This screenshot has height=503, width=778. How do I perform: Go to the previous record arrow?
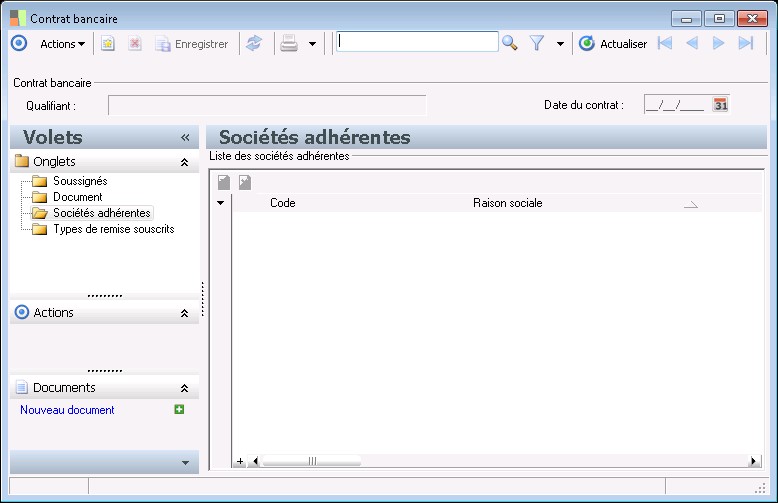point(692,43)
